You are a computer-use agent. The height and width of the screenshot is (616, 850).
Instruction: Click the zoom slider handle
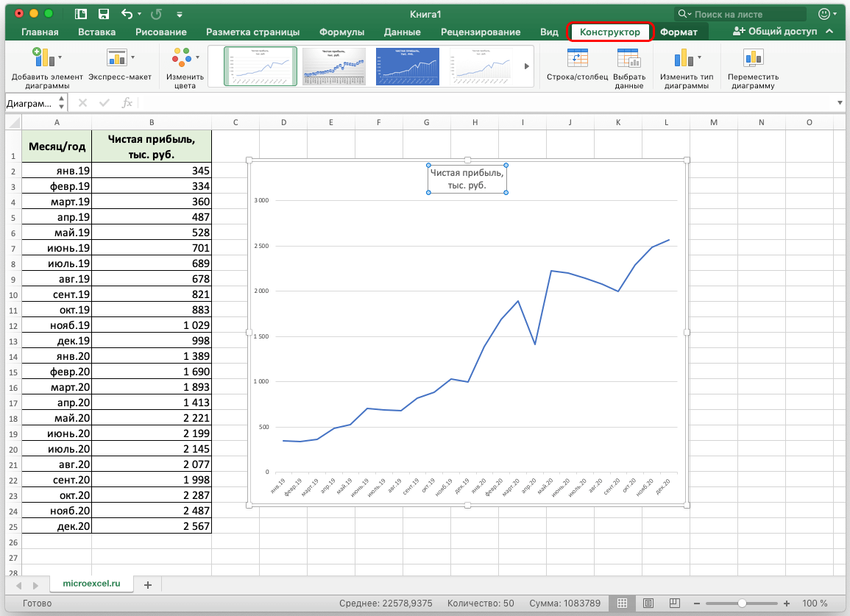coord(742,603)
